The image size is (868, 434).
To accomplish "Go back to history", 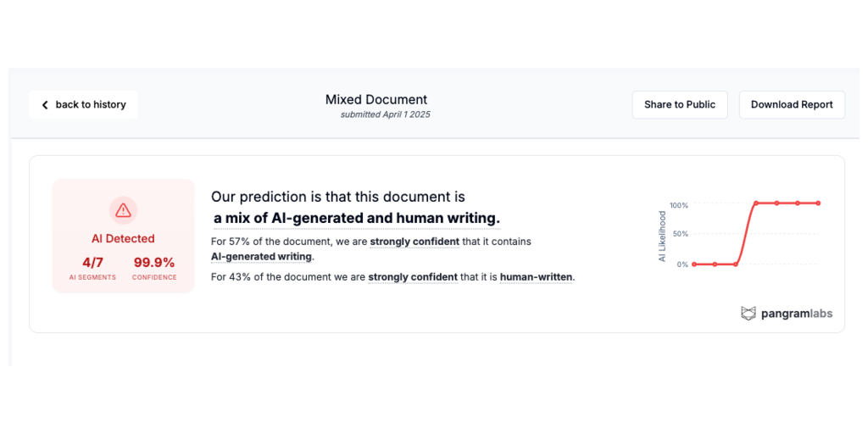I will (83, 105).
